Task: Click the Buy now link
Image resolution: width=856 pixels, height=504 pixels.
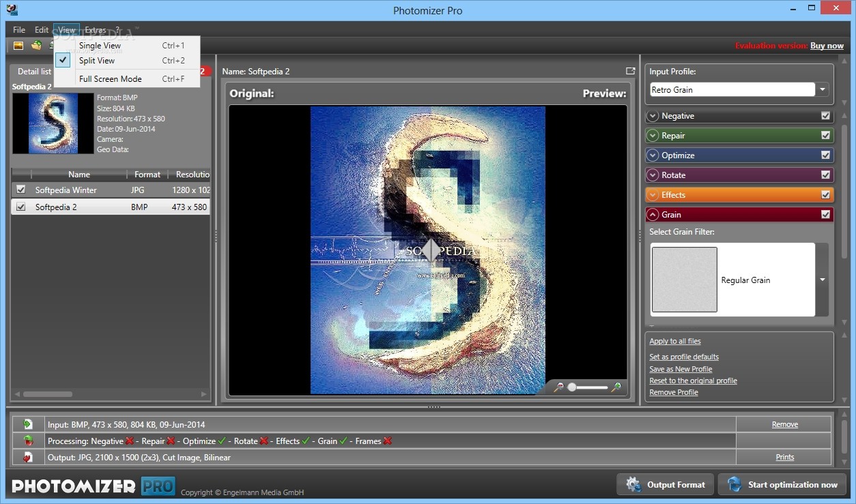Action: (x=827, y=46)
